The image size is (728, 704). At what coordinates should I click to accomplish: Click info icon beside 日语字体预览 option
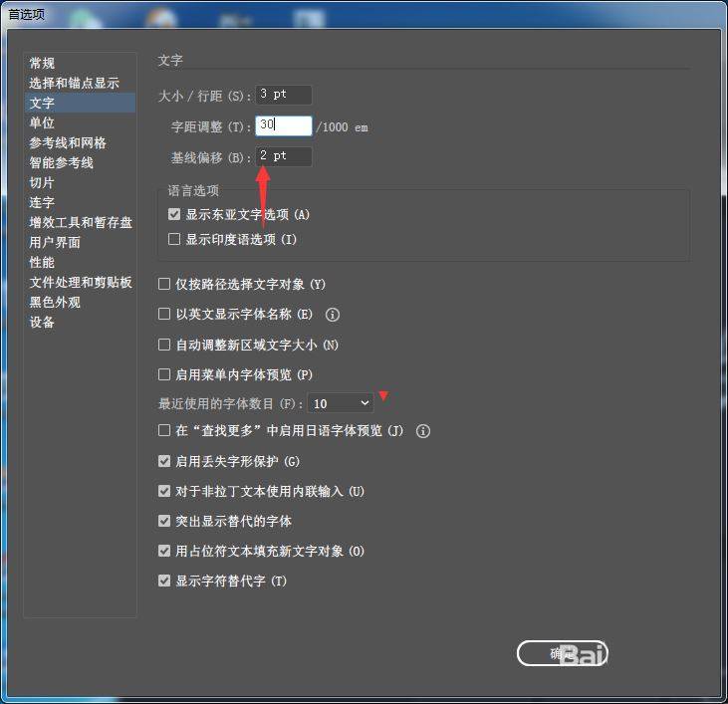coord(423,431)
